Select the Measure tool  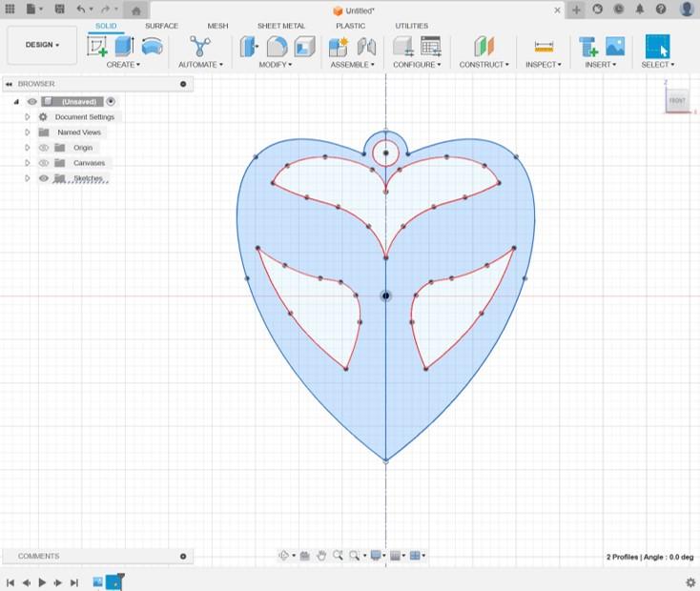(x=544, y=47)
